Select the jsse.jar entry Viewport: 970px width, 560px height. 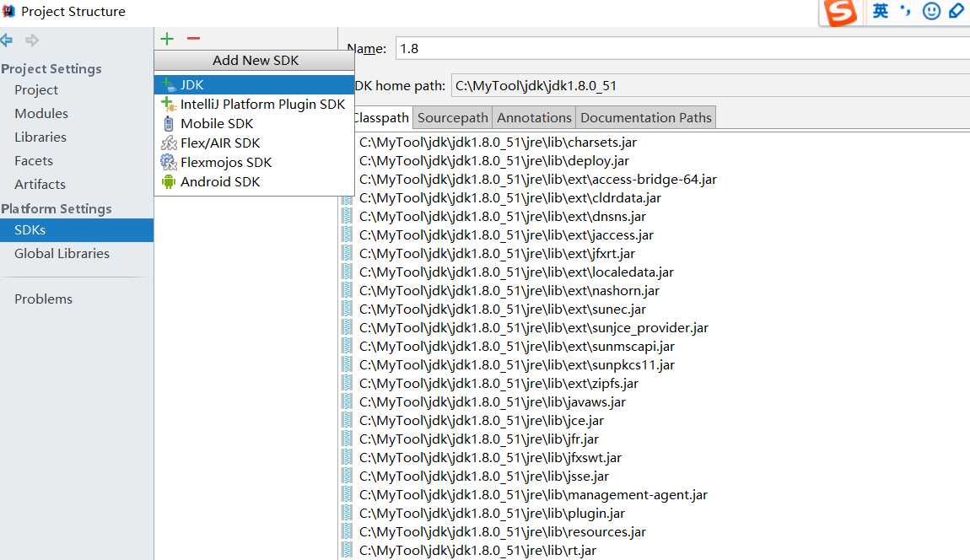(484, 477)
